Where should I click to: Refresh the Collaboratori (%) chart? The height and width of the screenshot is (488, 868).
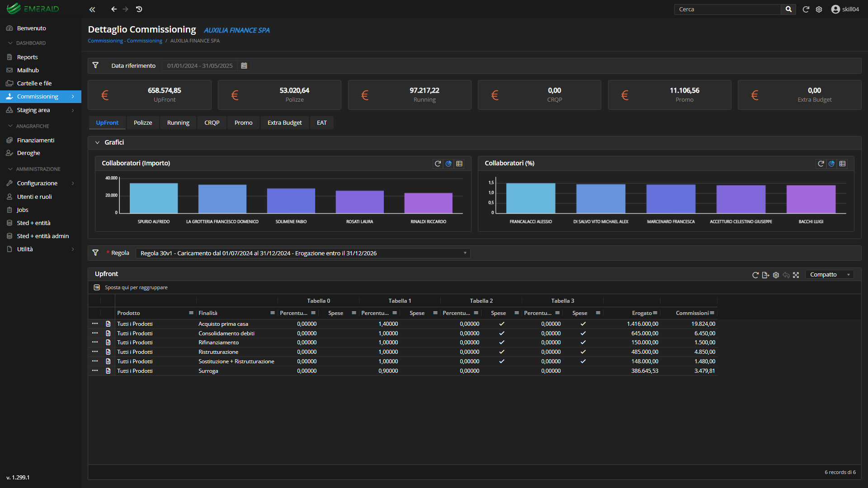click(x=821, y=164)
